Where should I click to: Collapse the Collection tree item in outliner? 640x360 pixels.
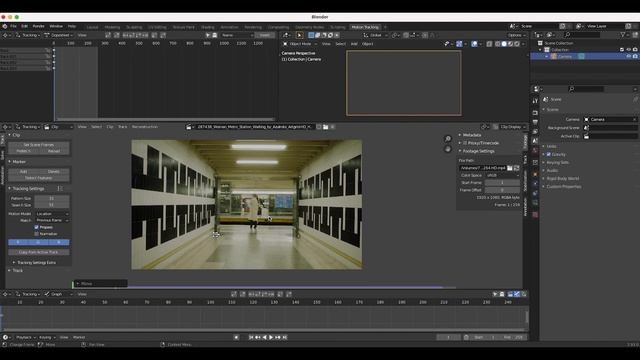[x=540, y=50]
